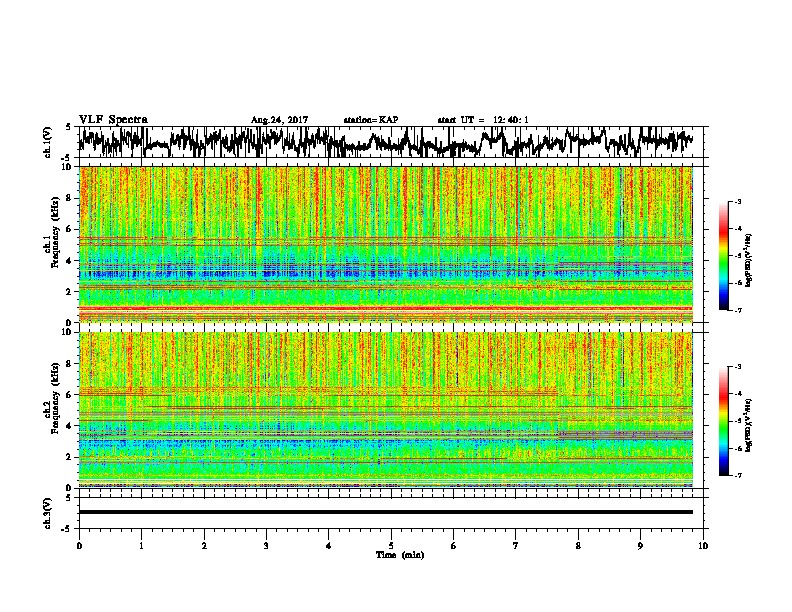Click the "2" tick on the time axis
792x612 pixels.
(x=204, y=546)
